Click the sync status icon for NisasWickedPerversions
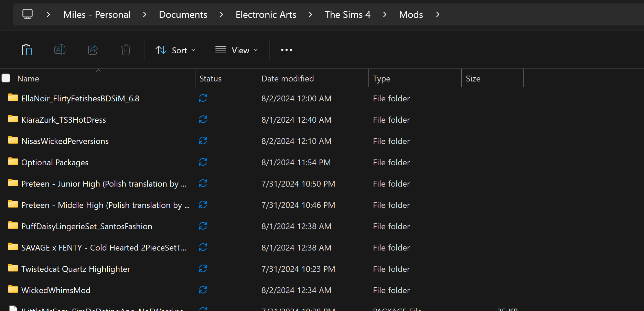The height and width of the screenshot is (311, 644). [x=203, y=141]
